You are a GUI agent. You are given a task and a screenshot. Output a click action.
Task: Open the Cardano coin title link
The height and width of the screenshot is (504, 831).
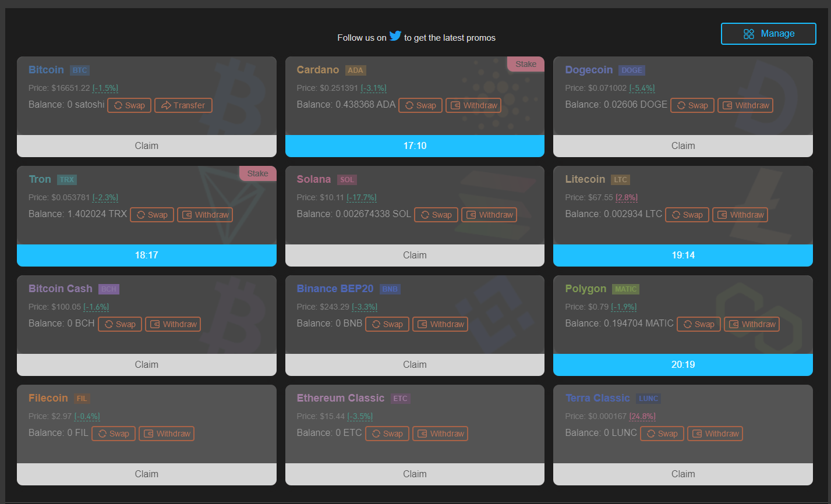click(317, 70)
